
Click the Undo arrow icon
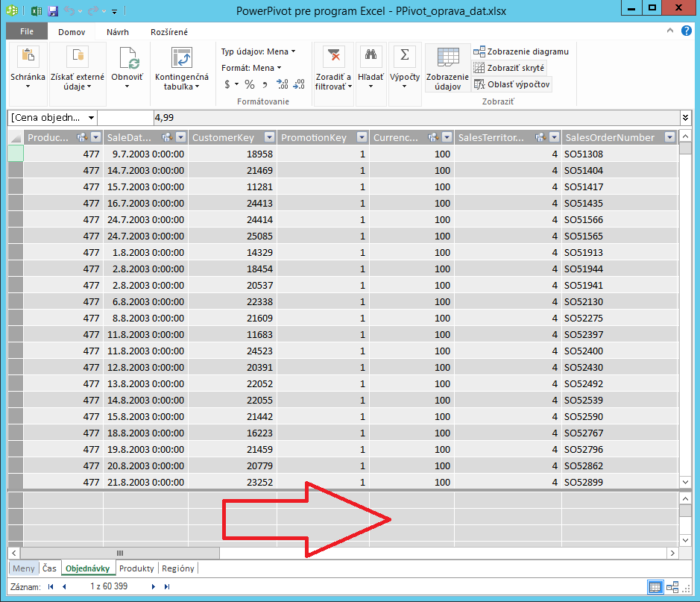[x=69, y=10]
